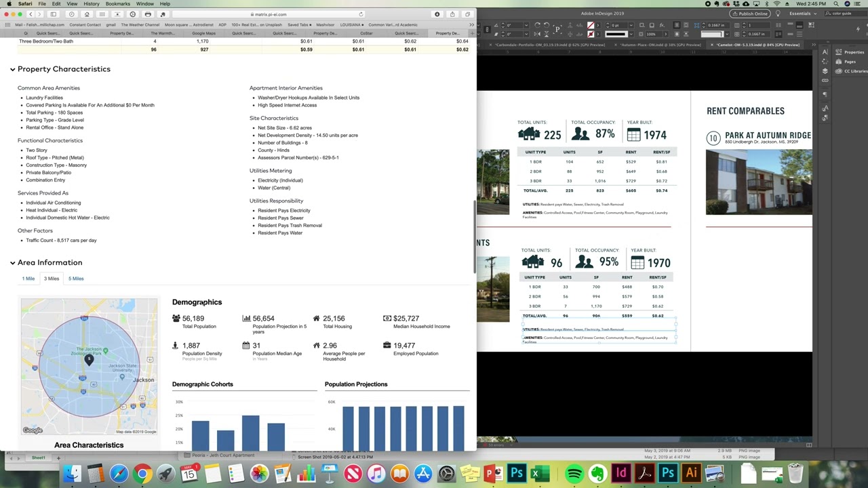Open the gmail bookmark
The image size is (868, 488).
tap(111, 24)
